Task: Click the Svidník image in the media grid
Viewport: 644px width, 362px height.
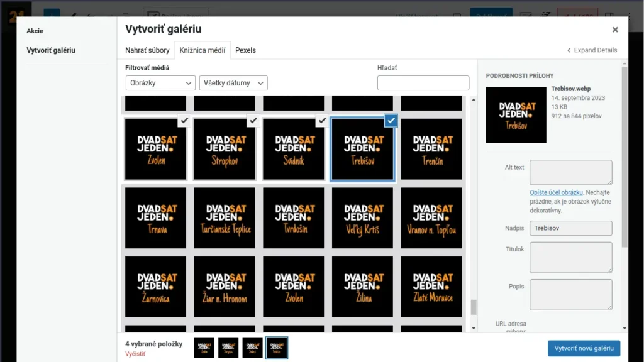Action: click(294, 149)
